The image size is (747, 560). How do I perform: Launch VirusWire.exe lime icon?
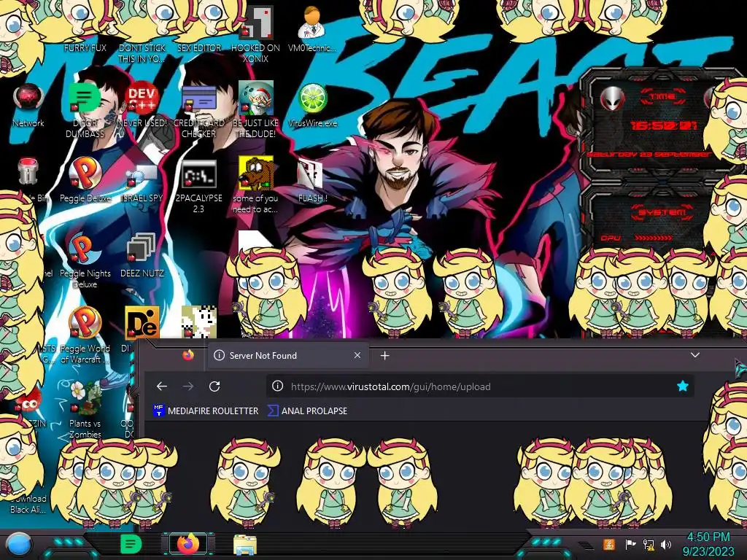[x=312, y=99]
